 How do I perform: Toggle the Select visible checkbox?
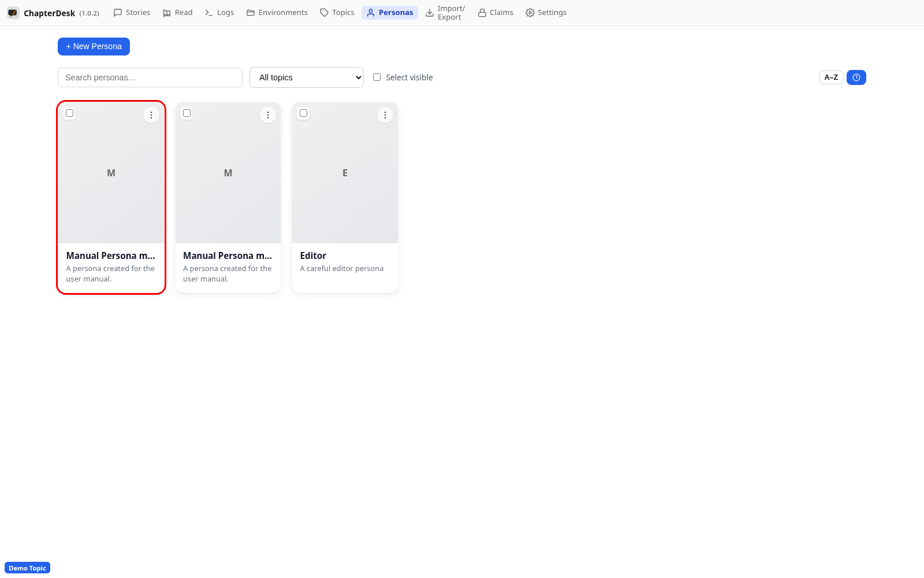[377, 77]
